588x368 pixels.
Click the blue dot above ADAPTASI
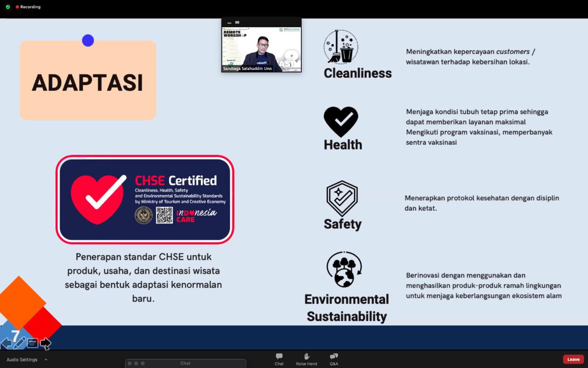coord(88,40)
